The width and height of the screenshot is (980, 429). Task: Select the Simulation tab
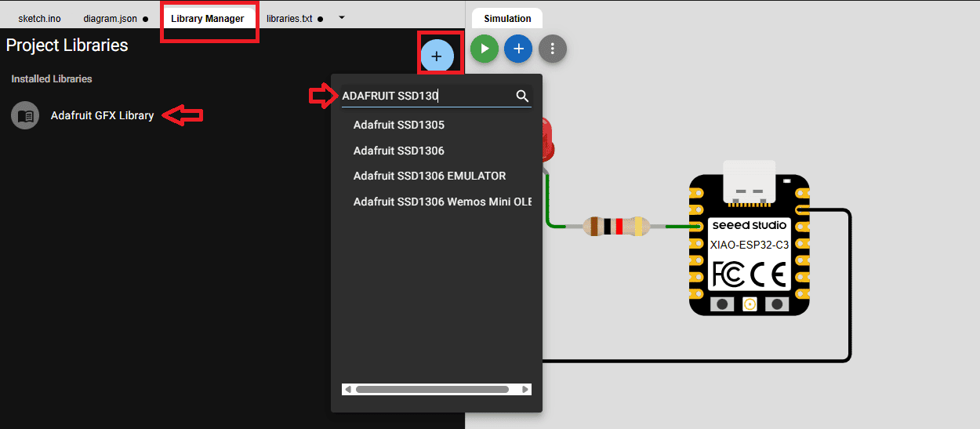tap(507, 19)
